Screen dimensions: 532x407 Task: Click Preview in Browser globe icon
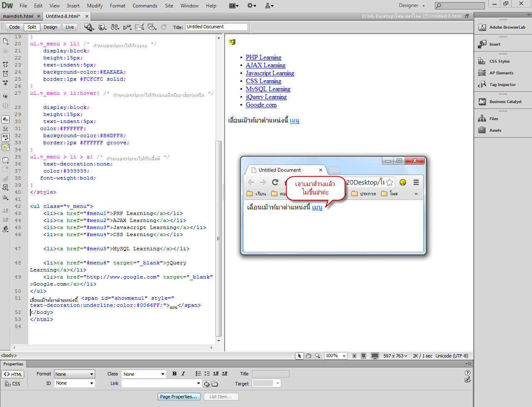[x=102, y=27]
